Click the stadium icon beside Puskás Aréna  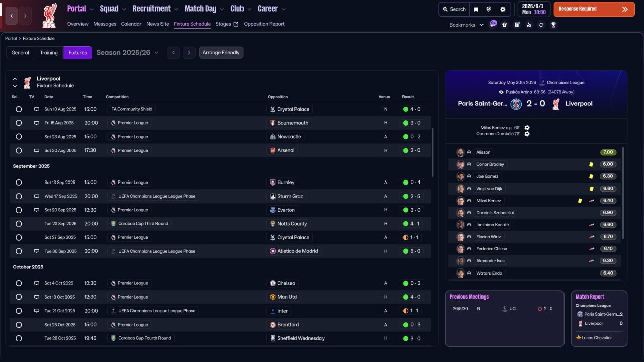501,92
